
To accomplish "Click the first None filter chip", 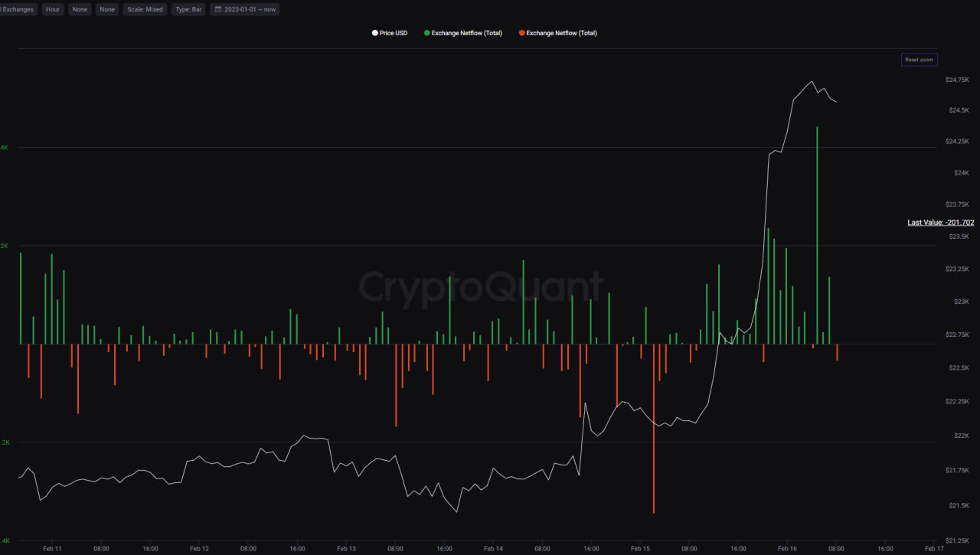I will [80, 9].
